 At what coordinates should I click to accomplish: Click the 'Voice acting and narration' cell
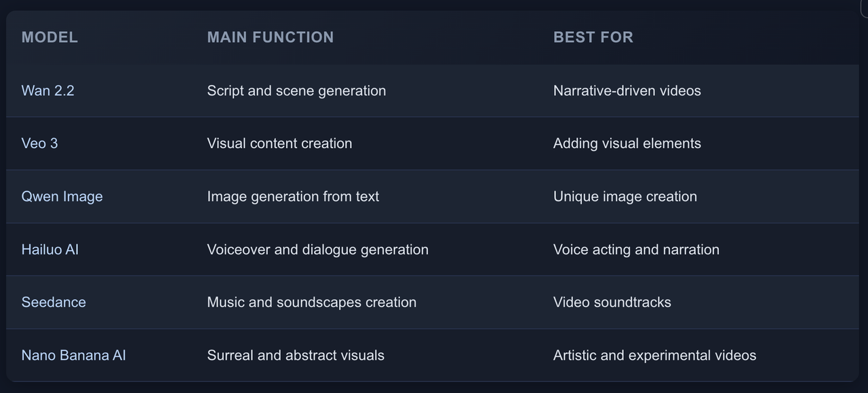(x=636, y=249)
